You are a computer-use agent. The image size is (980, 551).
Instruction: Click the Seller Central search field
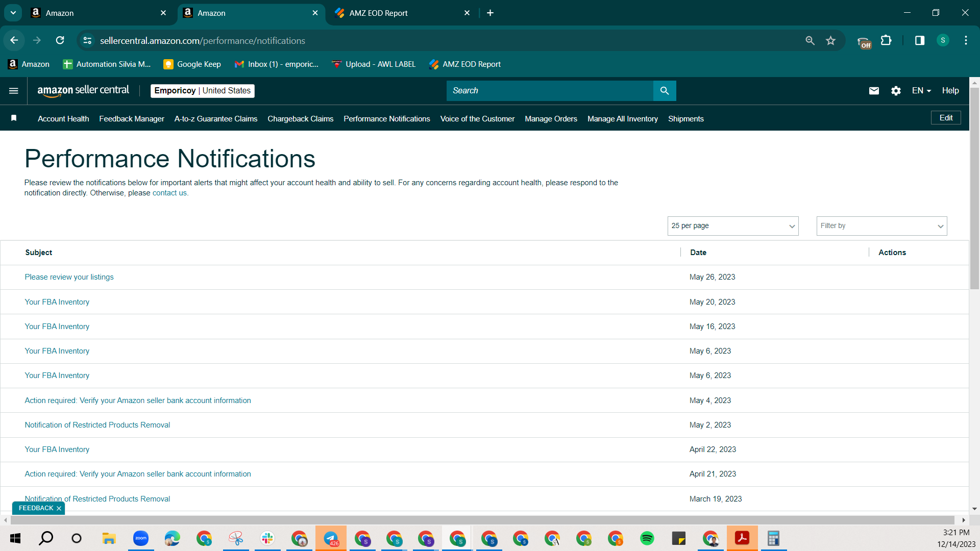550,91
